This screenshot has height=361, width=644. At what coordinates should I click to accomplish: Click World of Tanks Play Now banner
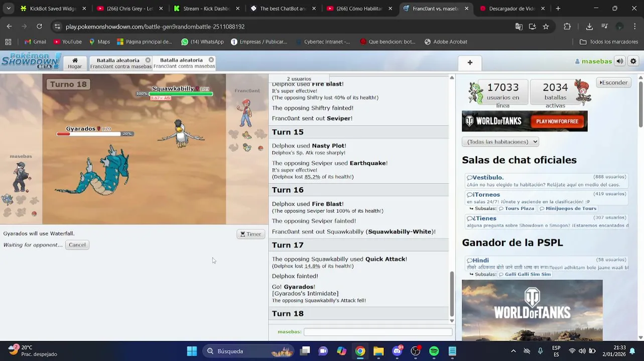[525, 121]
